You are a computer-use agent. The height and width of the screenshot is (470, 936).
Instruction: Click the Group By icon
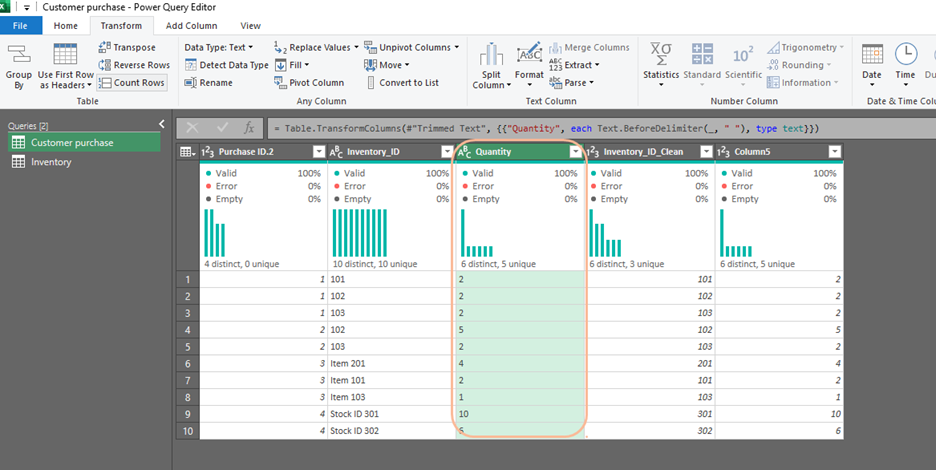(x=19, y=54)
